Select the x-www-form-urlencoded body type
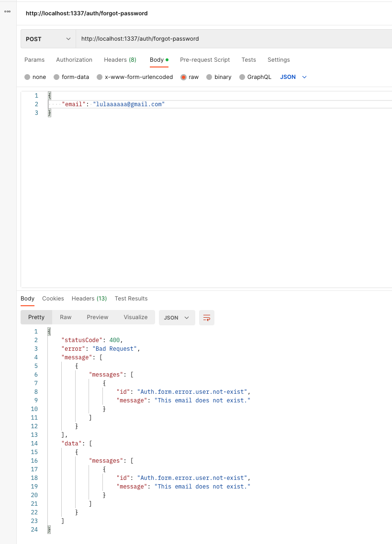The height and width of the screenshot is (544, 392). 134,77
